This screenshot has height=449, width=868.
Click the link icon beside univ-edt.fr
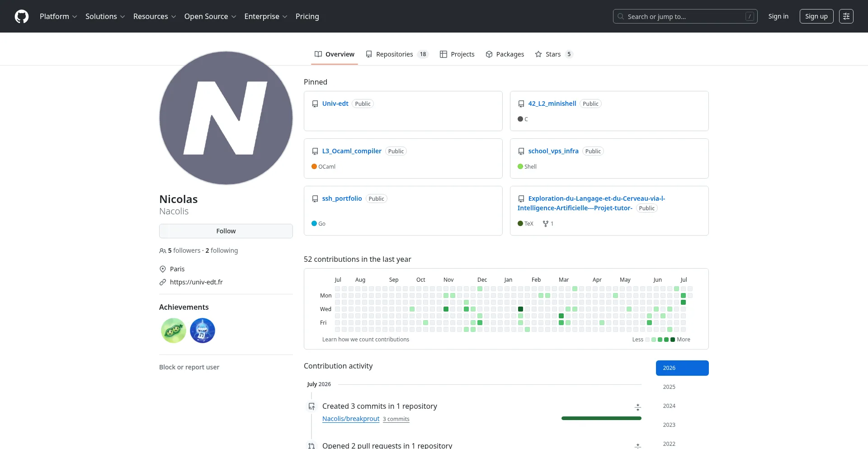point(163,282)
